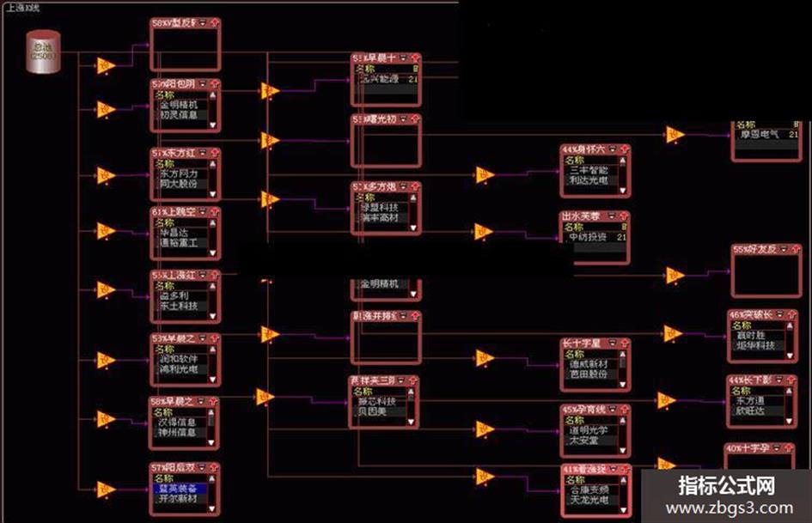Select stock 开尔新材
Screen dimensions: 812x523
178,499
